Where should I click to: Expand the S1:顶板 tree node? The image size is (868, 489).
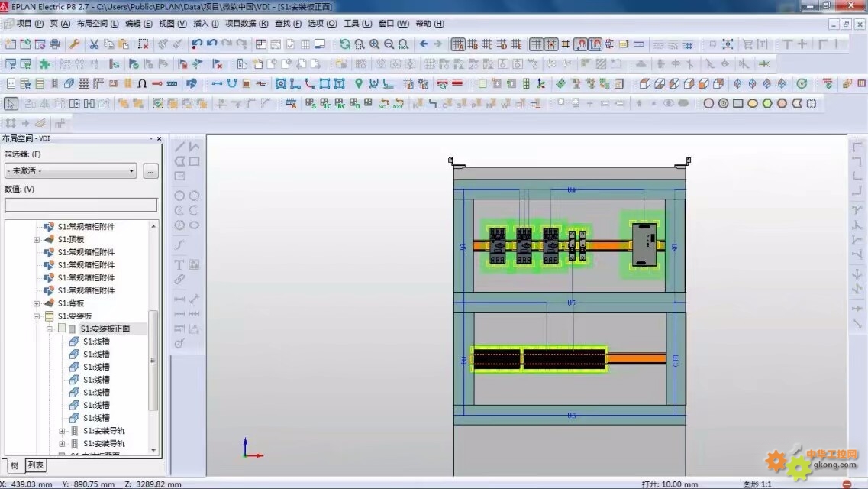pos(37,240)
